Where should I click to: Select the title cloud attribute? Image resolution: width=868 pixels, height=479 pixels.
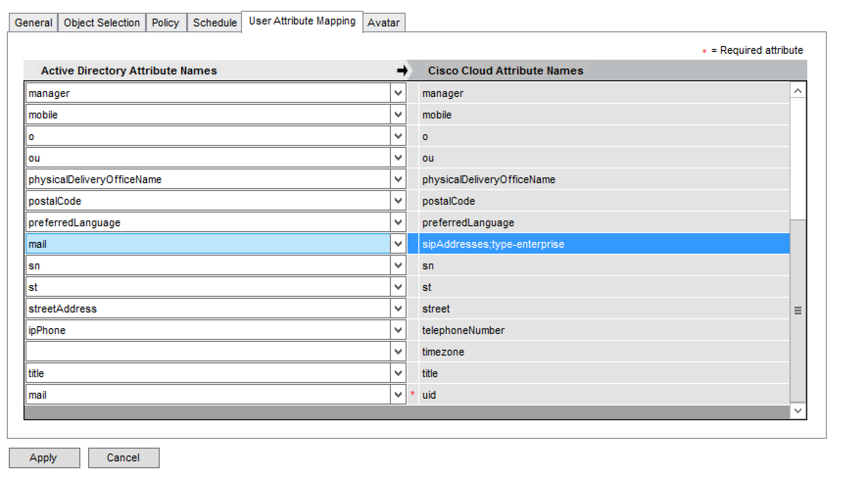click(x=604, y=373)
